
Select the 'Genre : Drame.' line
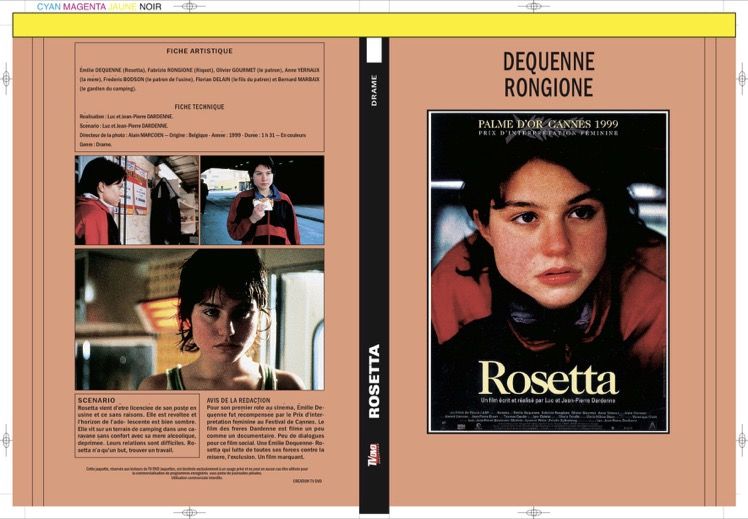(x=96, y=144)
